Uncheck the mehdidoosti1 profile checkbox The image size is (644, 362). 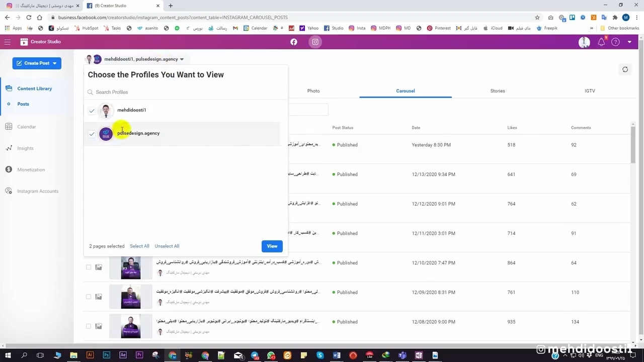[x=92, y=111]
